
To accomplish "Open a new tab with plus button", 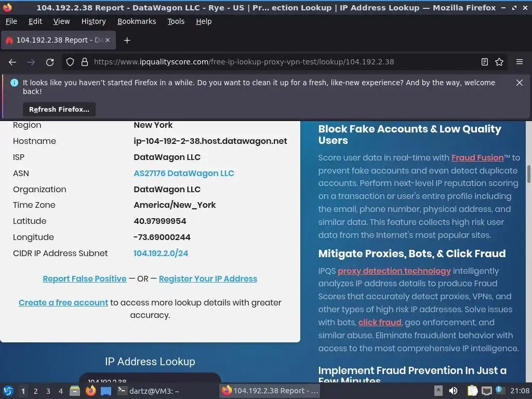I will click(127, 41).
